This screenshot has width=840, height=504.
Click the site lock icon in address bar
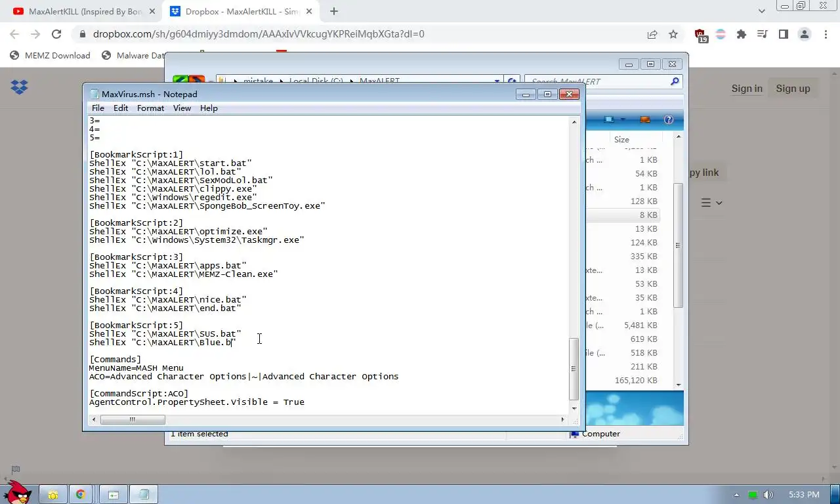pos(82,34)
